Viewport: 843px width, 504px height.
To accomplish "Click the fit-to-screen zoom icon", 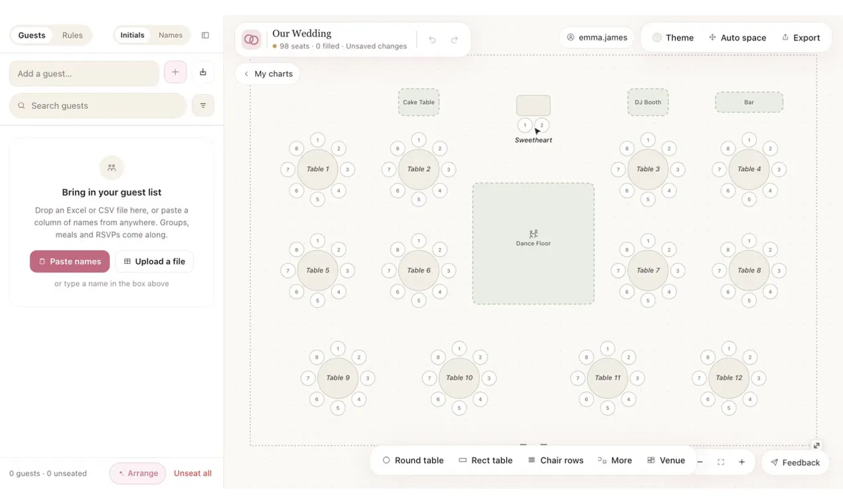I will coord(721,462).
